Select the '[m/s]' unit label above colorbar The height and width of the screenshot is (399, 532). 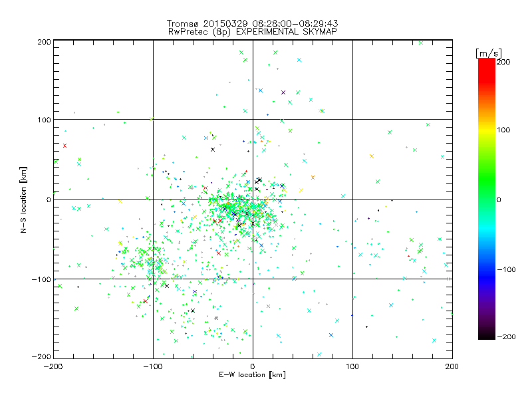click(x=489, y=53)
